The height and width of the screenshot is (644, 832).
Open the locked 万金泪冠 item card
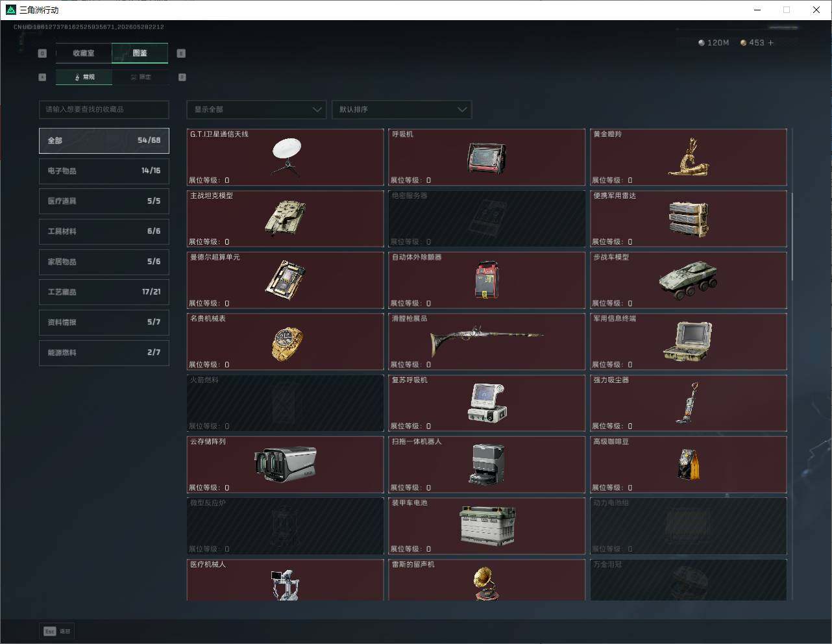pos(689,580)
